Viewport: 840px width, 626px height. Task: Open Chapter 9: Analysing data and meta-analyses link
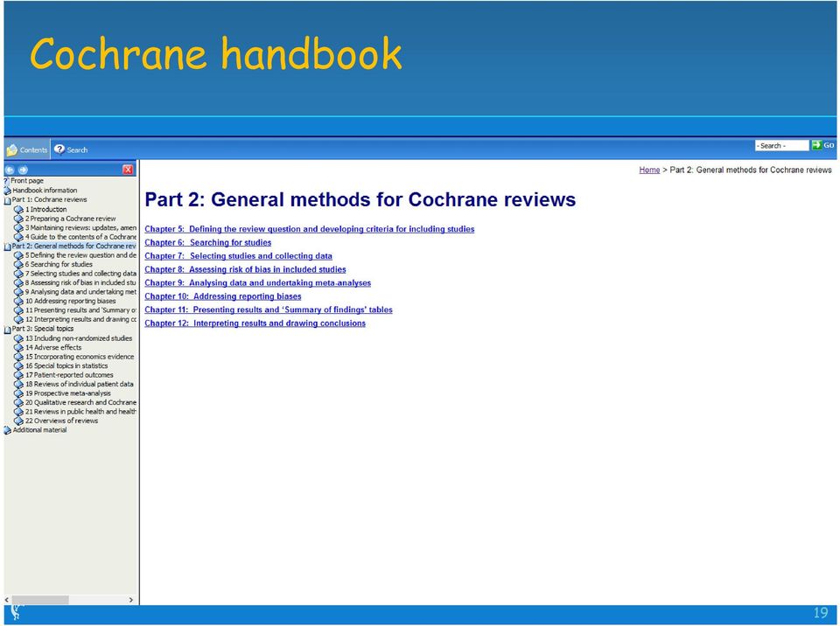257,282
